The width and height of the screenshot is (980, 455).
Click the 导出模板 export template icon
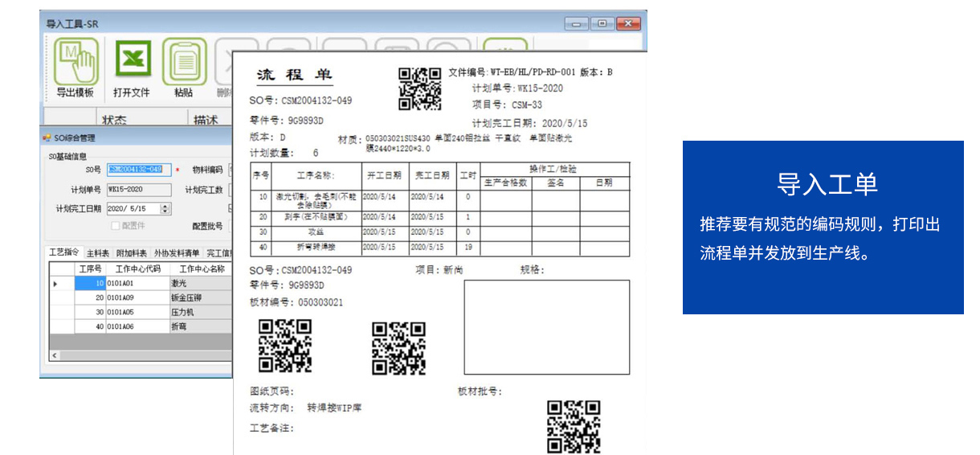tap(76, 61)
